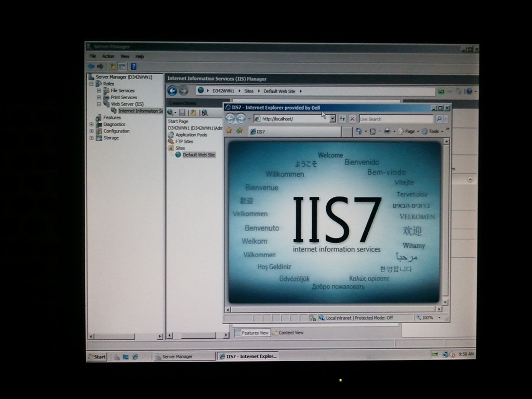Switch to the Content View tab
Image resolution: width=532 pixels, height=399 pixels.
290,332
